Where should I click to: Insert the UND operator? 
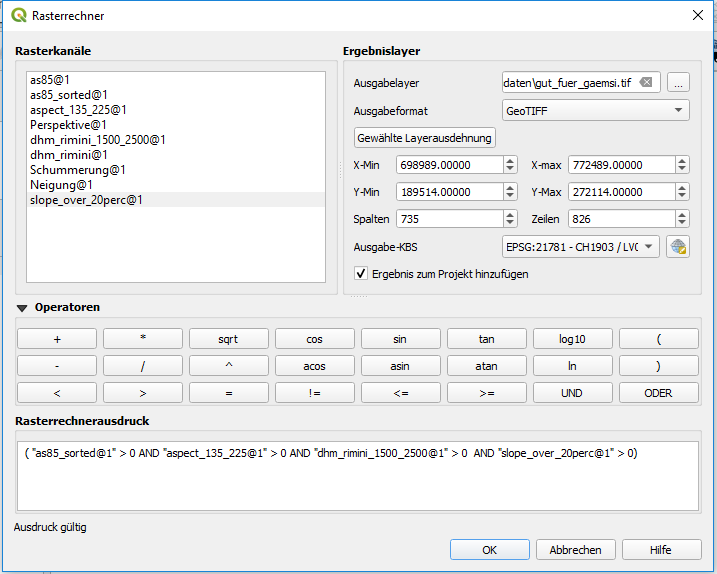[572, 393]
